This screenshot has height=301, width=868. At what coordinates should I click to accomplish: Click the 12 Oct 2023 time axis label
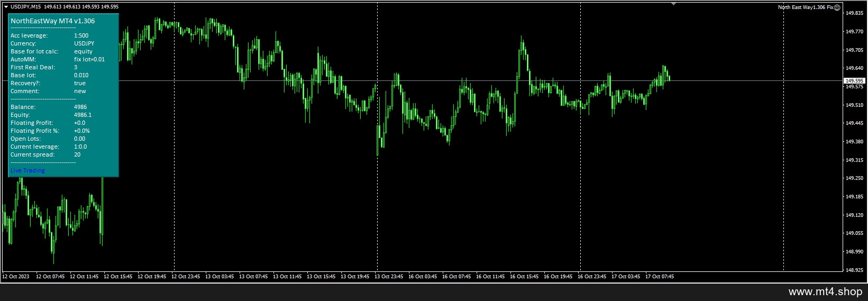(x=16, y=277)
